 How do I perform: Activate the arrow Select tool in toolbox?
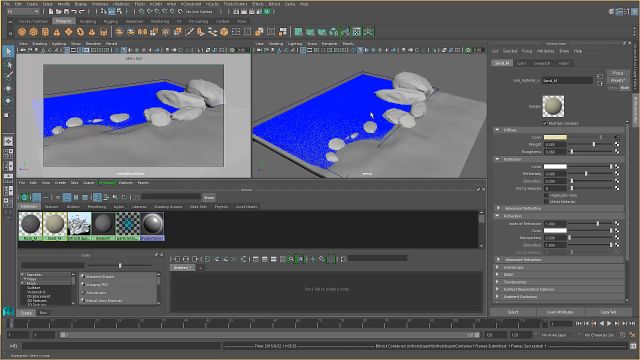coord(9,52)
